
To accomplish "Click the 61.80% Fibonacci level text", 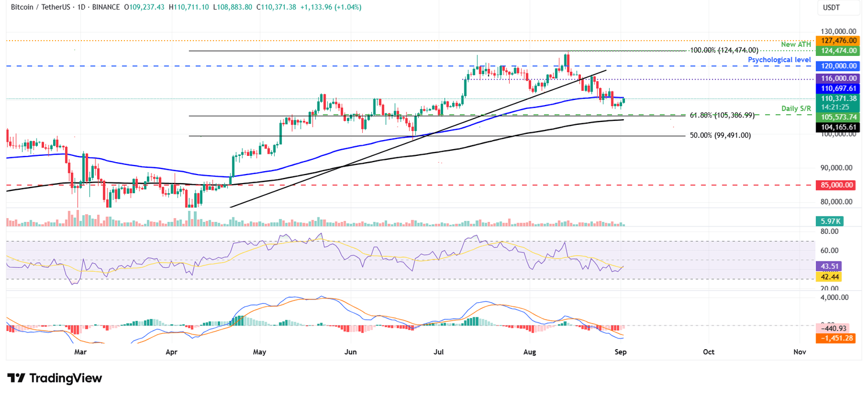I will tap(721, 115).
